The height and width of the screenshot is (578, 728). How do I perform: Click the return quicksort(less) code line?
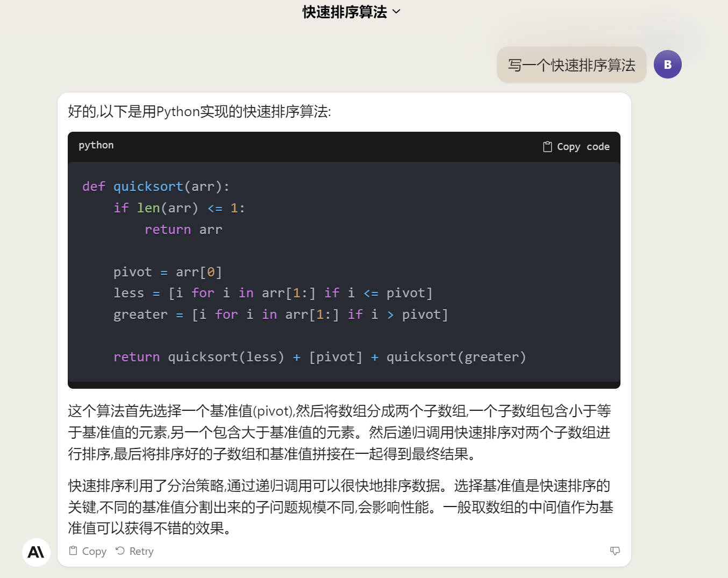[x=320, y=357]
